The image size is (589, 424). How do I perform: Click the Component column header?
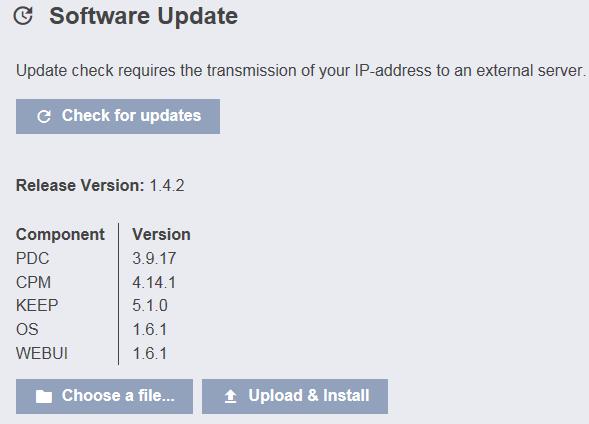[60, 234]
